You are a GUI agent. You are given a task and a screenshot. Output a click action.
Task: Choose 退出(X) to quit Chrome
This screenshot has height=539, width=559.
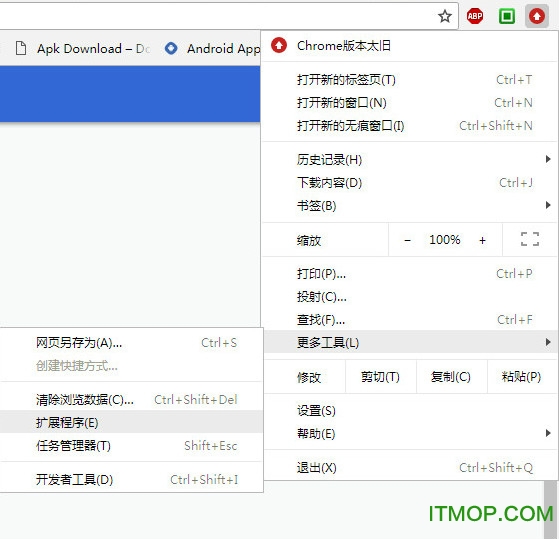pyautogui.click(x=410, y=467)
